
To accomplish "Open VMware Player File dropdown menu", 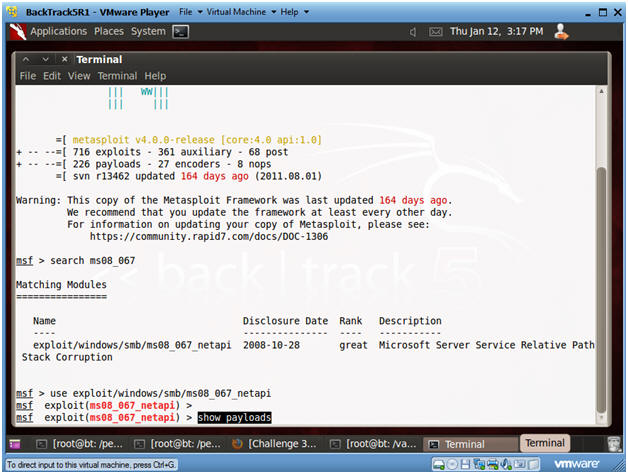I will pos(191,12).
